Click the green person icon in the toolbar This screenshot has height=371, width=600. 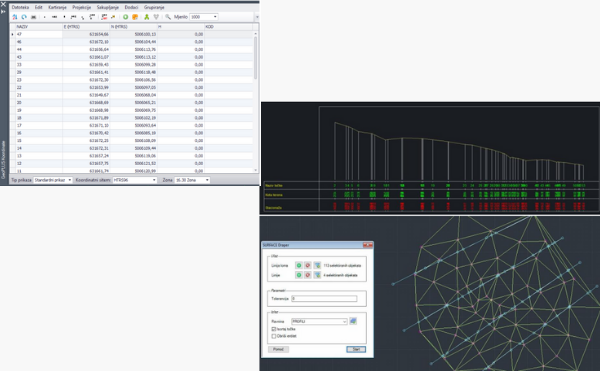tap(146, 17)
